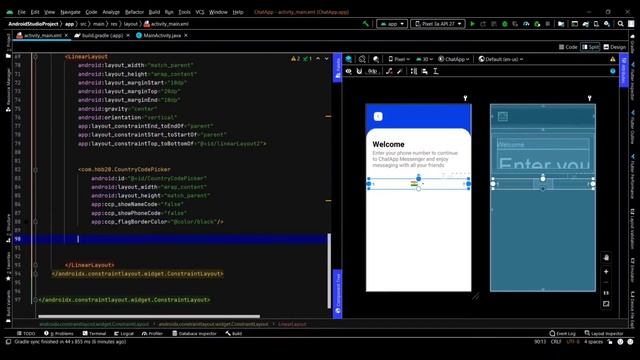The image size is (640, 360).
Task: Open the Logcat tool window
Action: click(x=124, y=333)
